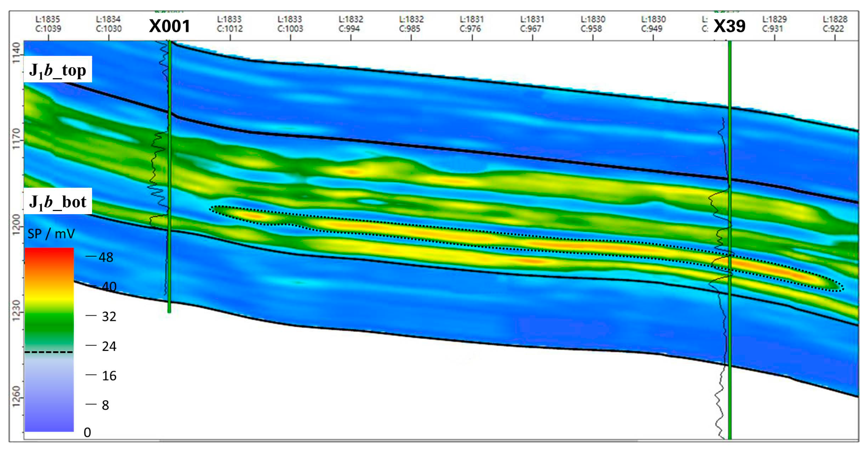Image resolution: width=868 pixels, height=456 pixels.
Task: Click the J1b_top horizon label
Action: click(x=58, y=70)
